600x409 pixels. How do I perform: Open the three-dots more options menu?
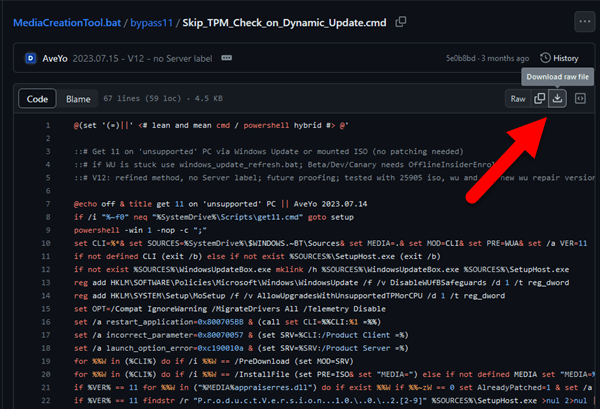coord(584,22)
